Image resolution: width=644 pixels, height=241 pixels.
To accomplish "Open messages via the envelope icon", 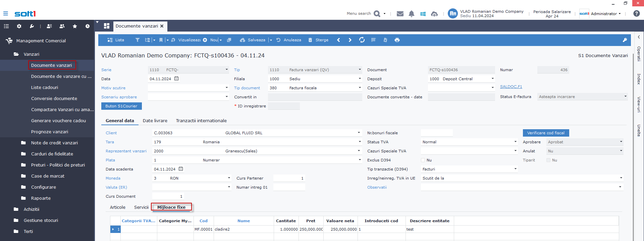I will (x=400, y=14).
